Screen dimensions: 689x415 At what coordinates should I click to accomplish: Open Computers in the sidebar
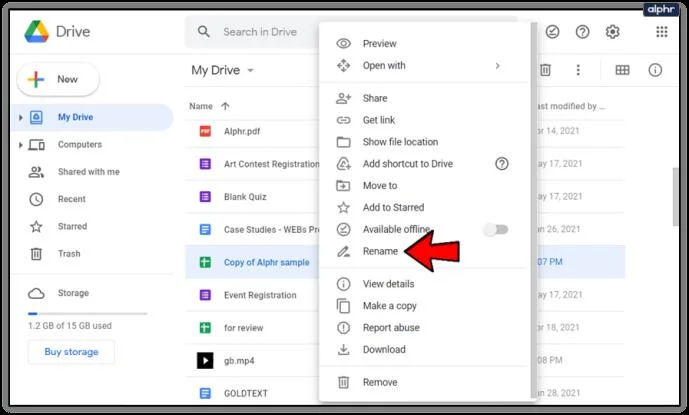pyautogui.click(x=80, y=145)
